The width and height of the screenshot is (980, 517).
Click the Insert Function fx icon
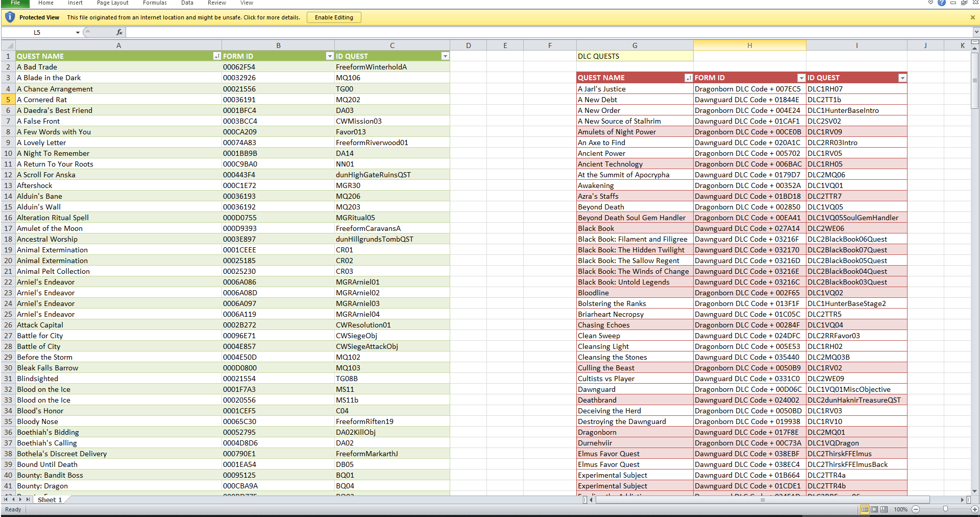(119, 32)
